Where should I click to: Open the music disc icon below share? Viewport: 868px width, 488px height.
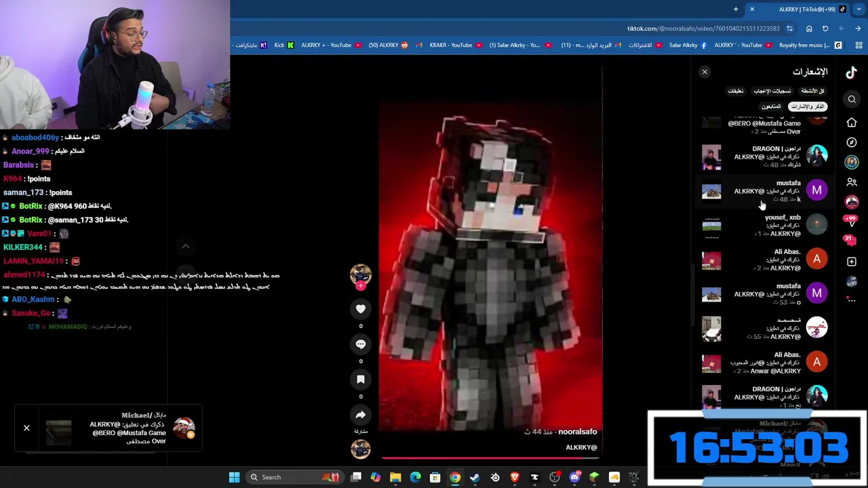click(361, 449)
